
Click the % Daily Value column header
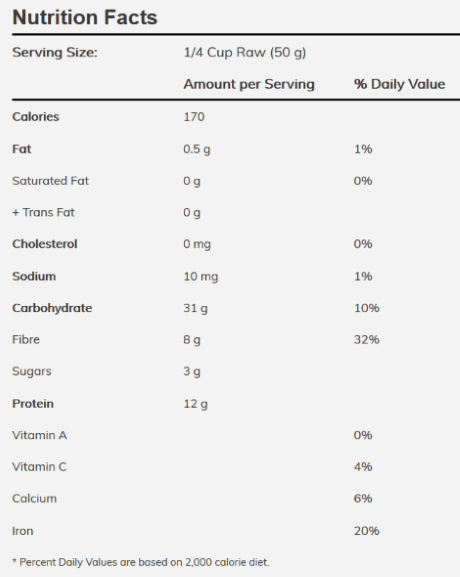coord(400,84)
